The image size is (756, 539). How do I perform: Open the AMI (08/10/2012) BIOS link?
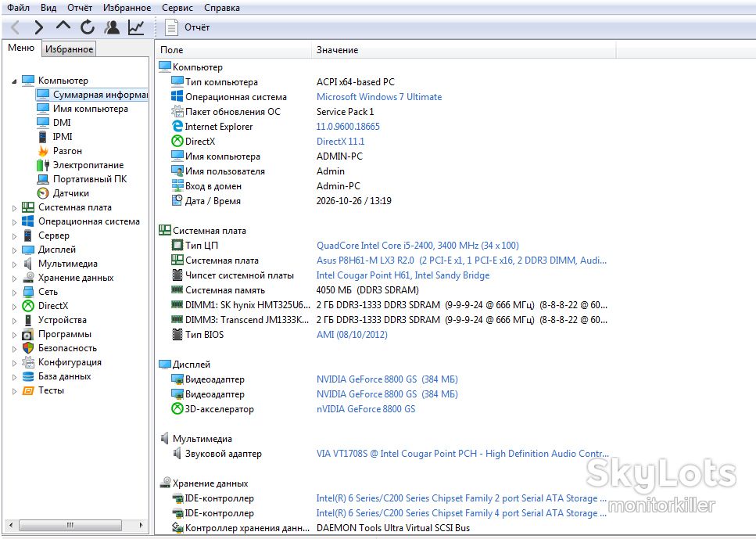pos(352,335)
